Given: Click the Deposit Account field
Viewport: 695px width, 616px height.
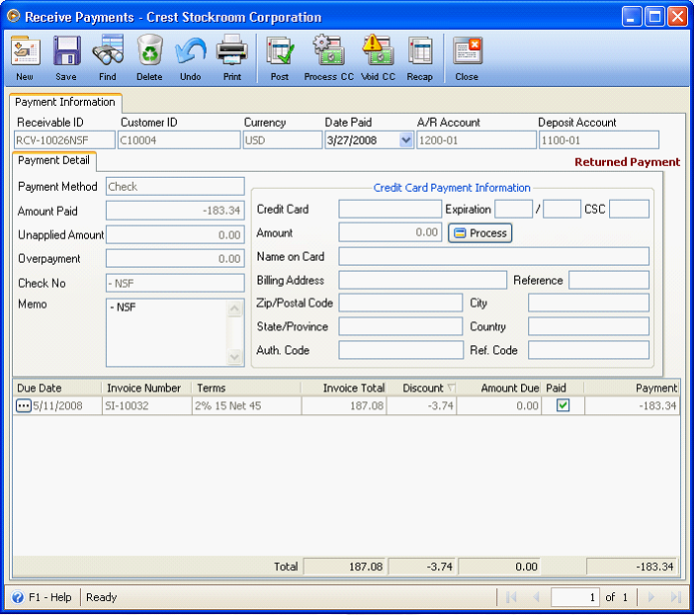Looking at the screenshot, I should click(599, 140).
